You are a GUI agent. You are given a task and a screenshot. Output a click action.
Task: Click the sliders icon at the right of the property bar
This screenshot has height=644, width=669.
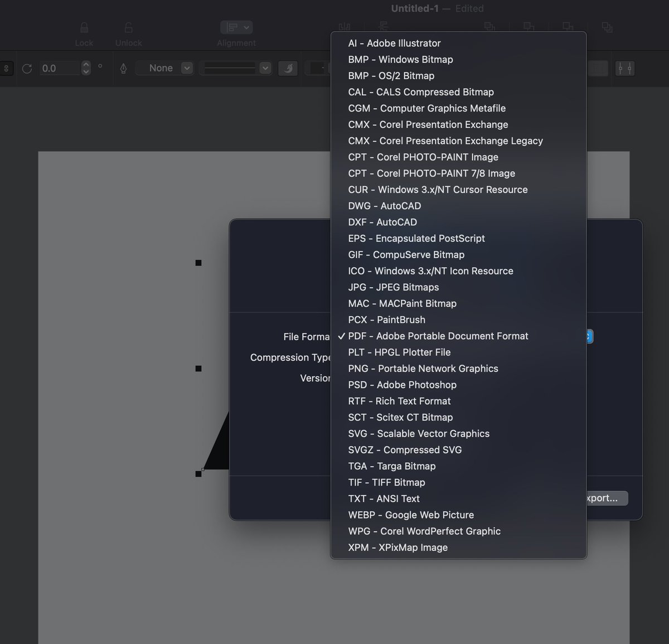pos(624,68)
